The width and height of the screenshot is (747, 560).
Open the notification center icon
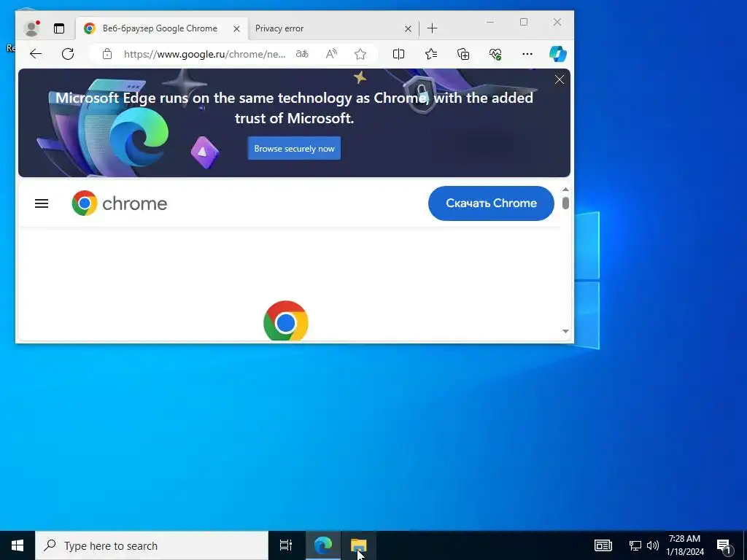tap(724, 545)
